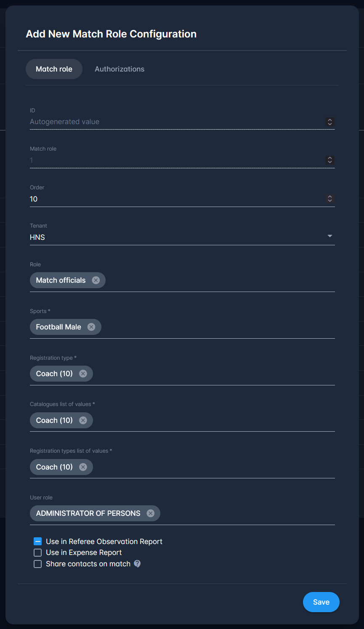Click the Match role field stepper
Image resolution: width=364 pixels, height=629 pixels.
click(330, 160)
